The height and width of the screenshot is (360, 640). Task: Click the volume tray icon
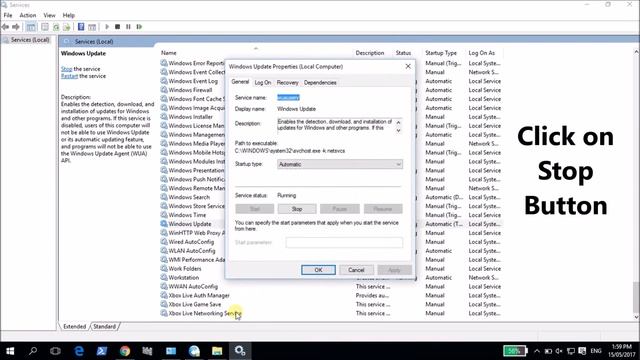point(559,351)
